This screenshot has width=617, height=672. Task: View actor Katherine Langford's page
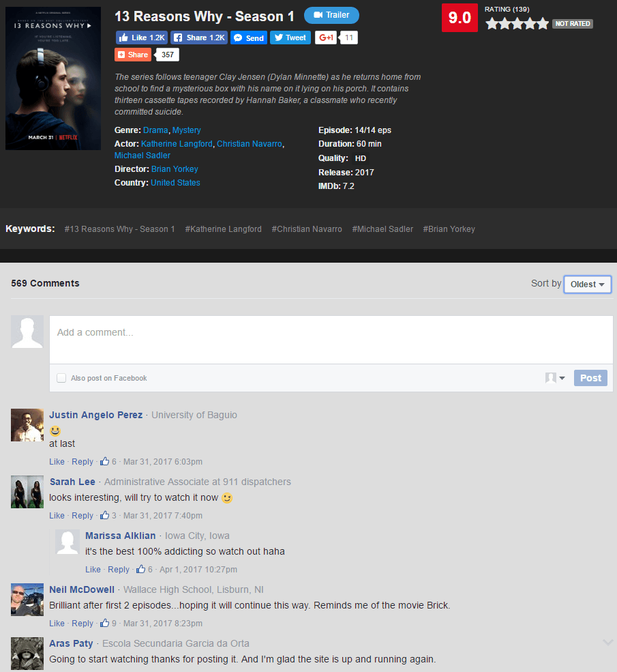point(177,143)
